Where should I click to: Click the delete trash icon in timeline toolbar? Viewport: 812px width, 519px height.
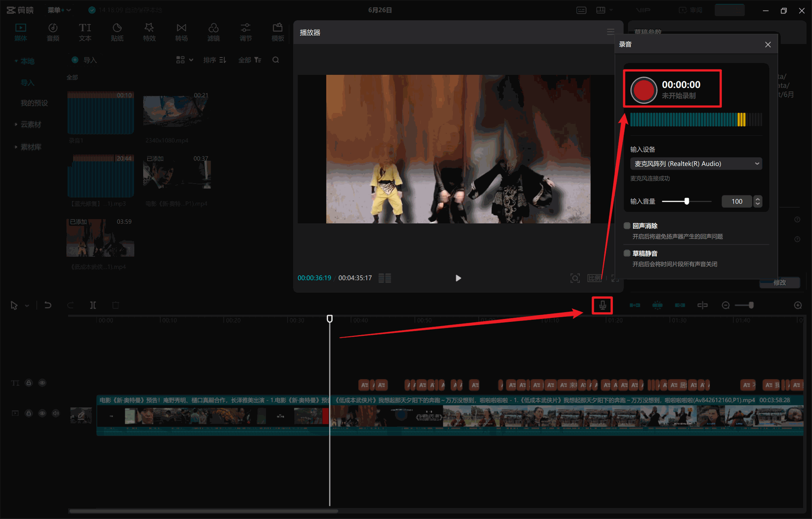point(115,305)
